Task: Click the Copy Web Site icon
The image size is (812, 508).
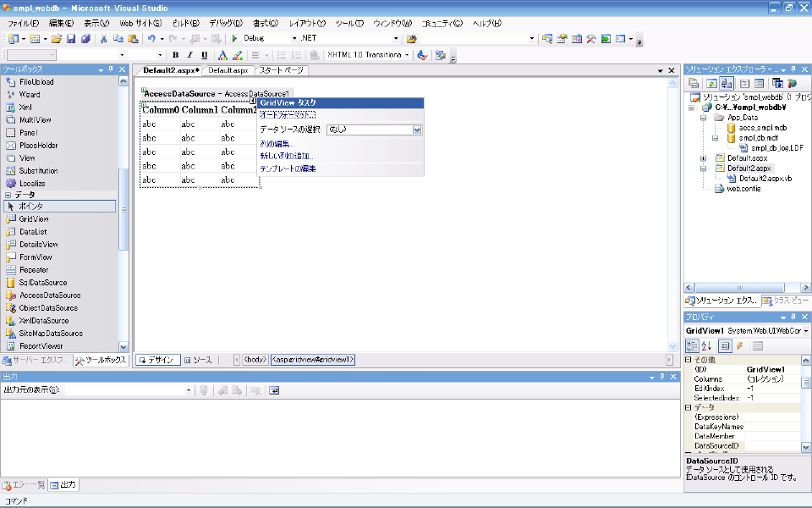Action: click(x=776, y=84)
